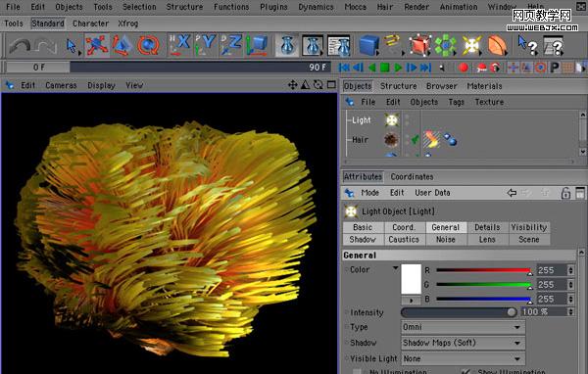Select the Light object in Objects list
Viewport: 588px width, 374px height.
[361, 120]
